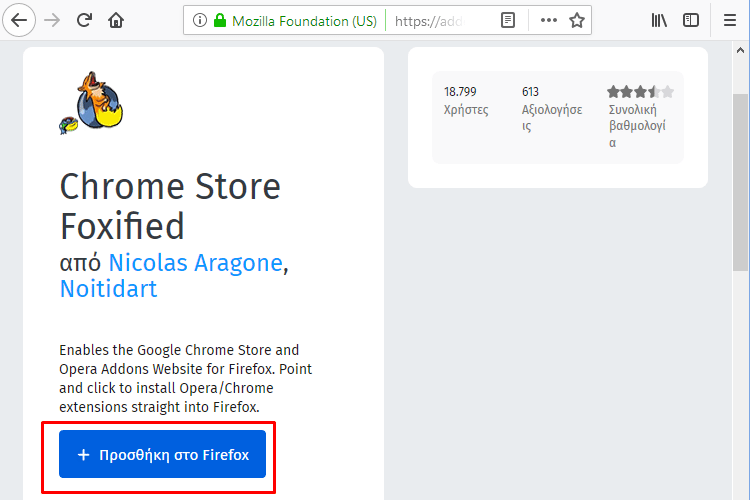Click the Mozilla Foundation (US) identity label

(305, 21)
